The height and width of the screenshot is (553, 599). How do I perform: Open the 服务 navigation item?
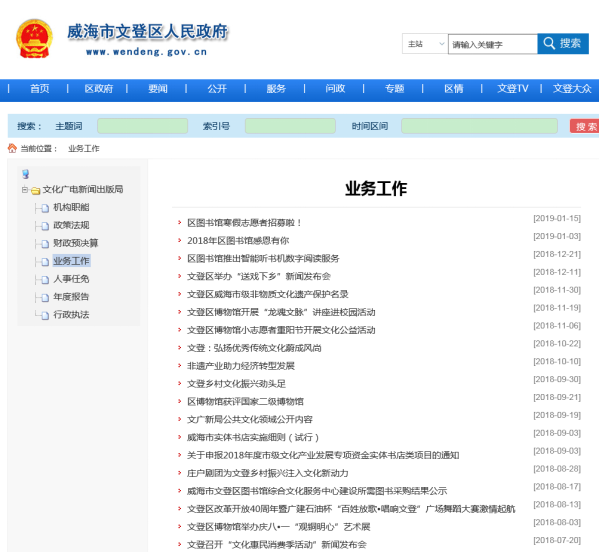[x=276, y=89]
